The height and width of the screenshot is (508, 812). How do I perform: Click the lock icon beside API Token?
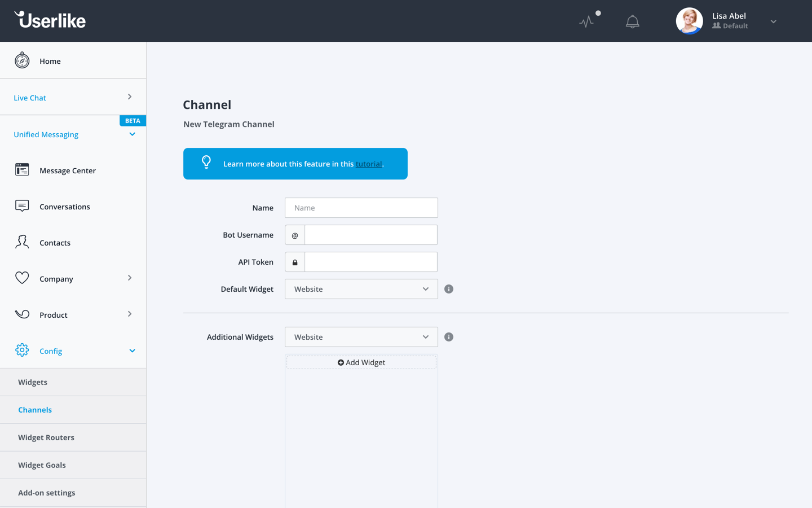point(295,262)
